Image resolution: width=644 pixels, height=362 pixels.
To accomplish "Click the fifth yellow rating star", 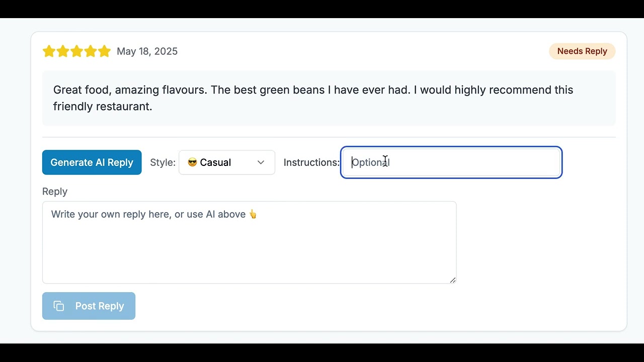I will (x=104, y=51).
